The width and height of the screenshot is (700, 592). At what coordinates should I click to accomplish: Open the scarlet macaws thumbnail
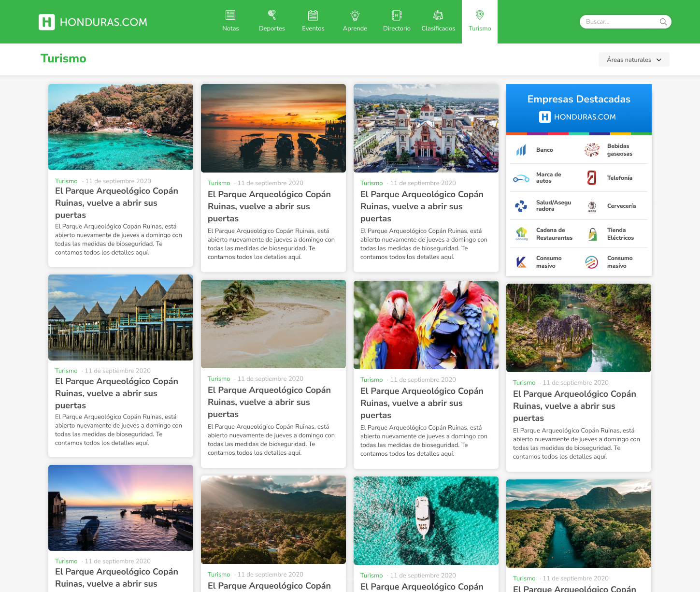(426, 325)
